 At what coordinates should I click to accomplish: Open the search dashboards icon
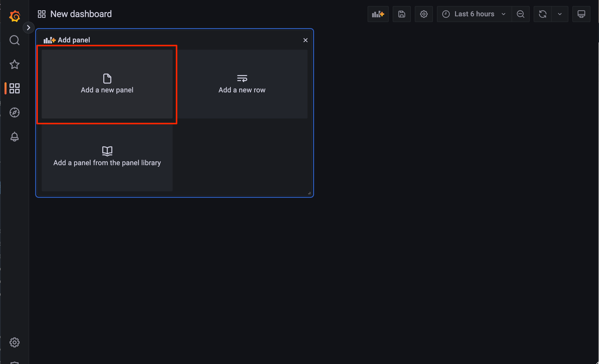click(x=15, y=40)
